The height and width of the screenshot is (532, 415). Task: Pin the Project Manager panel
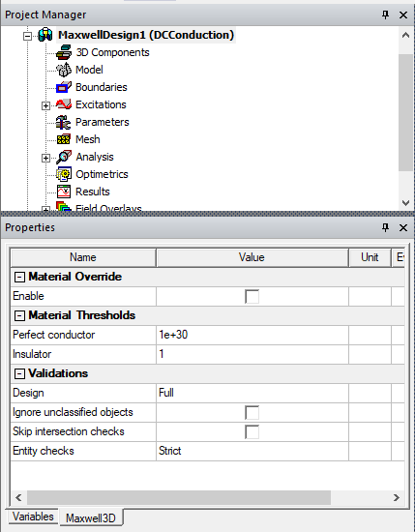385,15
